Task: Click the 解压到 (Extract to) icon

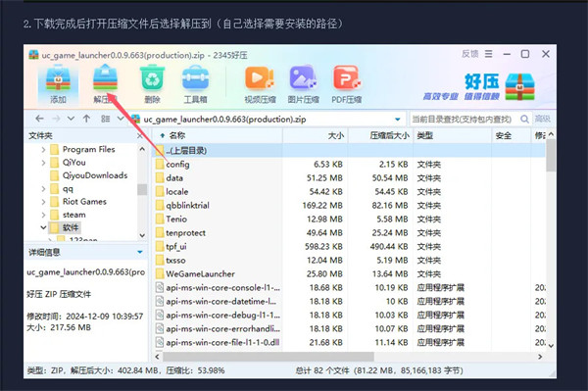Action: 105,84
